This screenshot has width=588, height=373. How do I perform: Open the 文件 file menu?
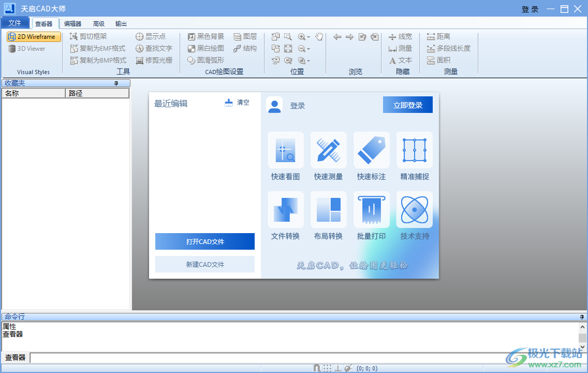tap(15, 23)
